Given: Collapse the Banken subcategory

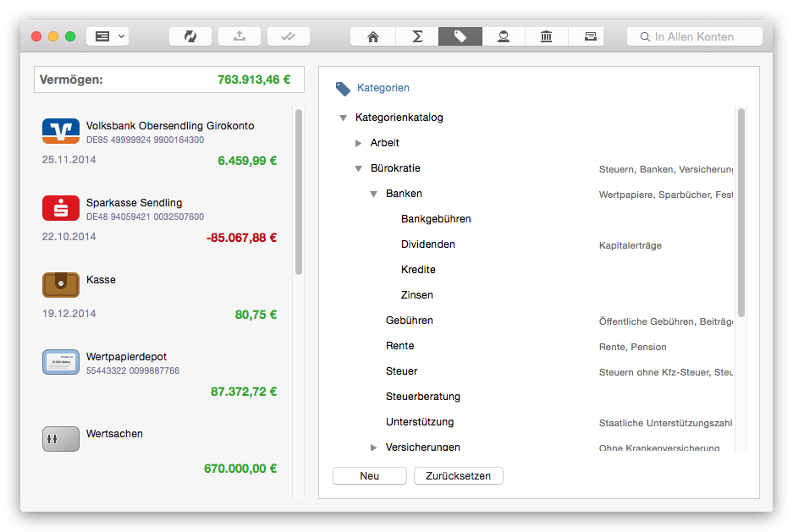Looking at the screenshot, I should (x=373, y=195).
